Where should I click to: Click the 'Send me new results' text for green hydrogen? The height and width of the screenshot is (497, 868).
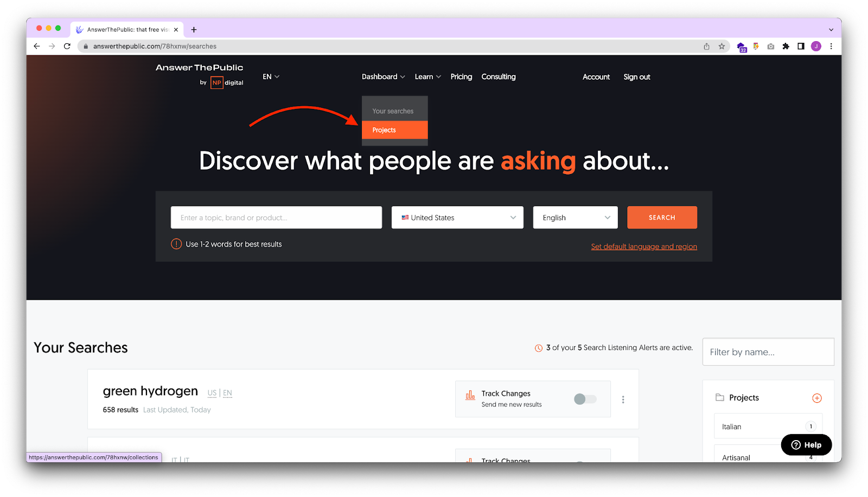[512, 404]
